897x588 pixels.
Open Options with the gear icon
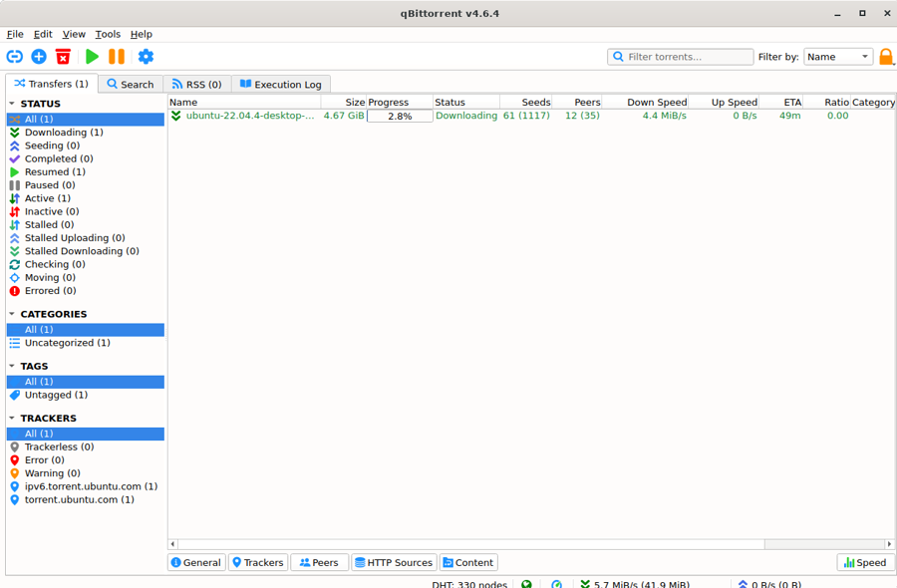click(146, 57)
